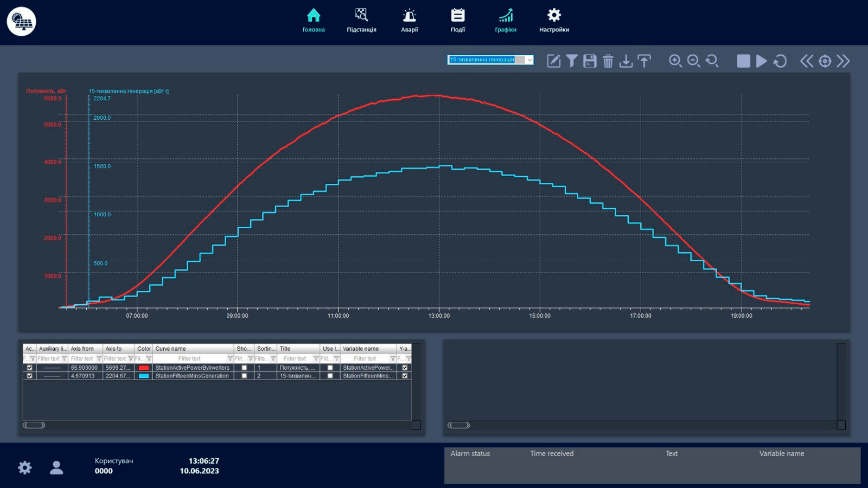
Task: Uncheck Active box for StationActivePowerByInverters row
Action: point(30,368)
